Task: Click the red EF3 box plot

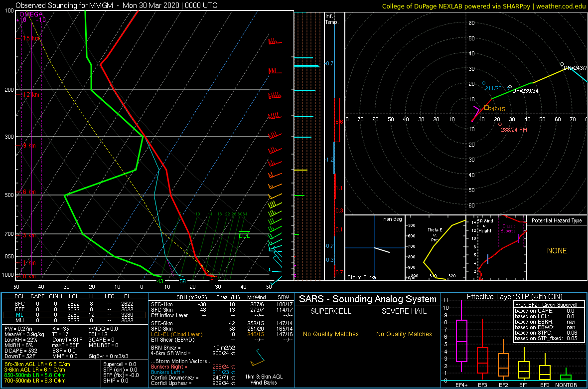Action: click(482, 349)
